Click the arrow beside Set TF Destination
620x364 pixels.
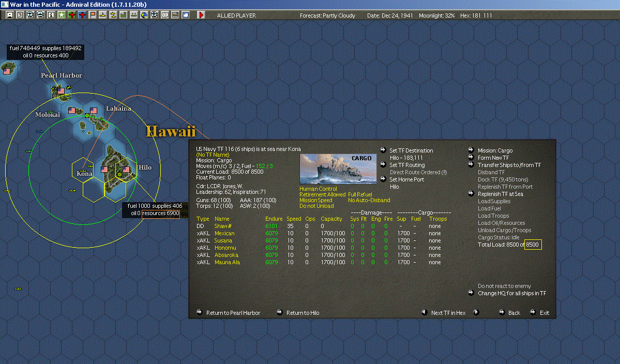[383, 150]
